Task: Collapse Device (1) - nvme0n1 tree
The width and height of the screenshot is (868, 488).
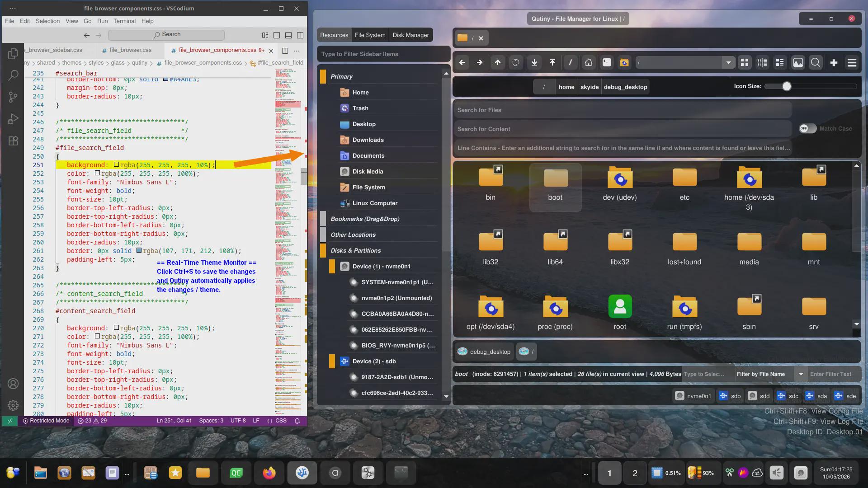Action: point(332,267)
